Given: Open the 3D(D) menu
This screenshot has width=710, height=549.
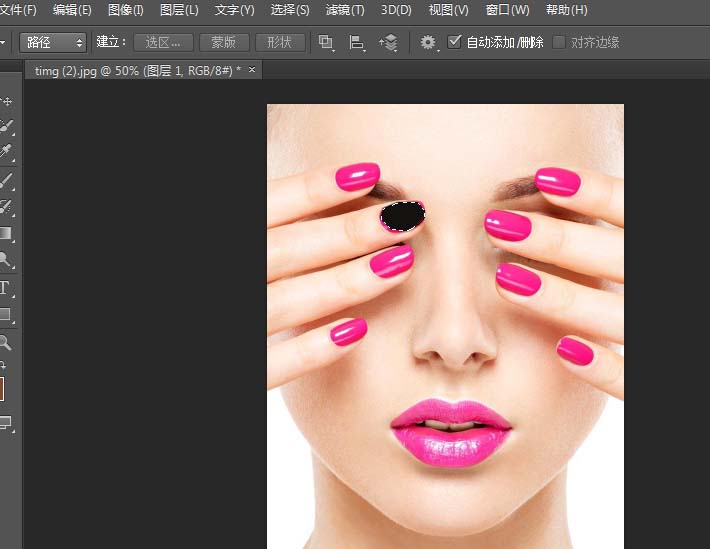Looking at the screenshot, I should coord(396,10).
